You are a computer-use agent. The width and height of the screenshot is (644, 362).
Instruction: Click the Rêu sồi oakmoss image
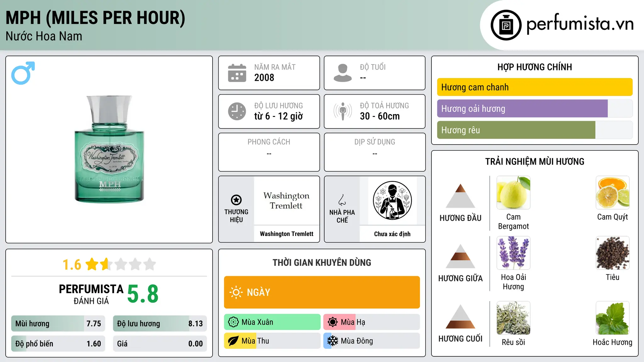tap(514, 318)
